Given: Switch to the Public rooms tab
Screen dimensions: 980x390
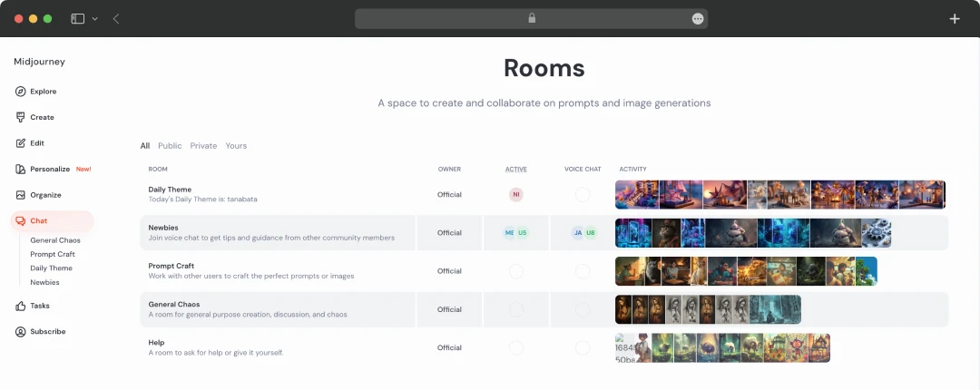Looking at the screenshot, I should (x=170, y=146).
